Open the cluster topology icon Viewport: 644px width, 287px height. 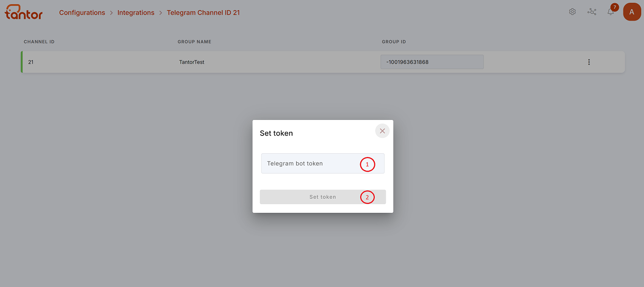pyautogui.click(x=592, y=12)
